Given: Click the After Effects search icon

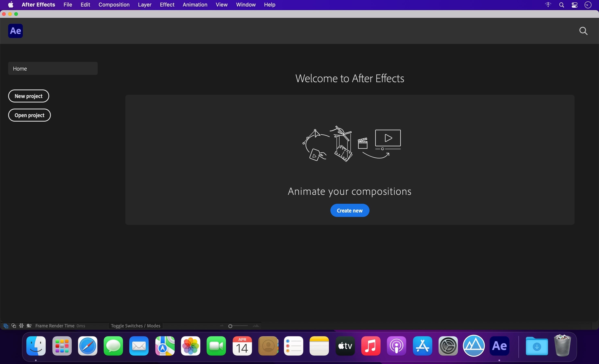Looking at the screenshot, I should (x=583, y=31).
